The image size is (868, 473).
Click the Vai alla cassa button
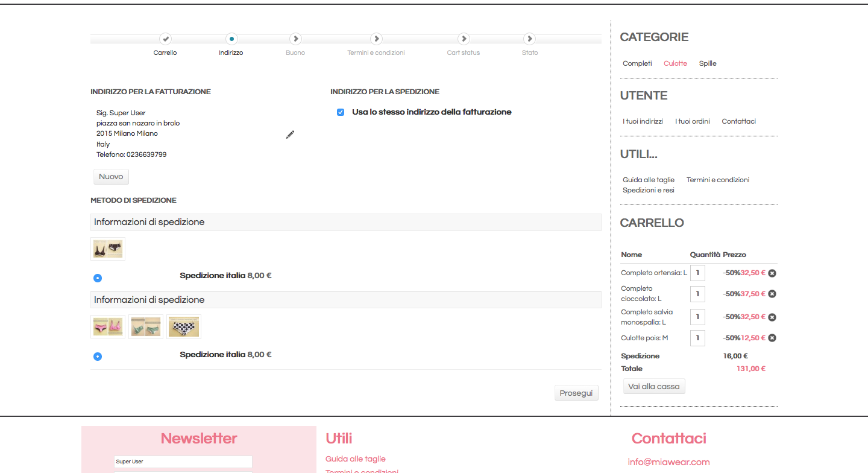[654, 387]
